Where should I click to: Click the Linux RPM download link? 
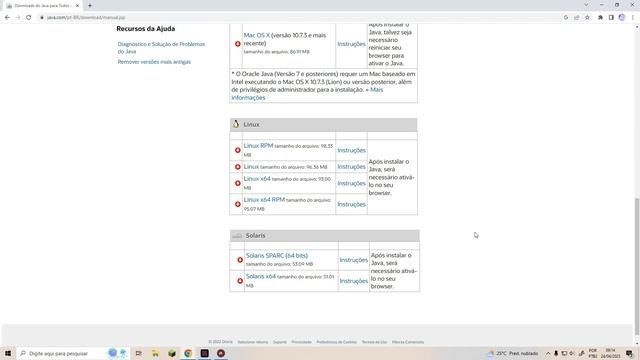click(x=258, y=146)
